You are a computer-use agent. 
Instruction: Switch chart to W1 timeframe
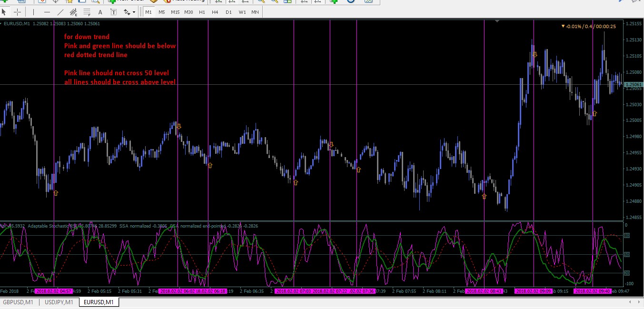(242, 12)
